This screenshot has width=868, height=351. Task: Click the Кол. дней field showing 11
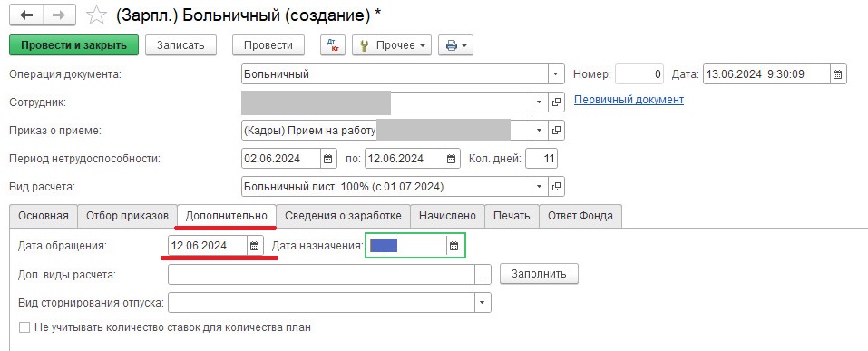tap(541, 159)
